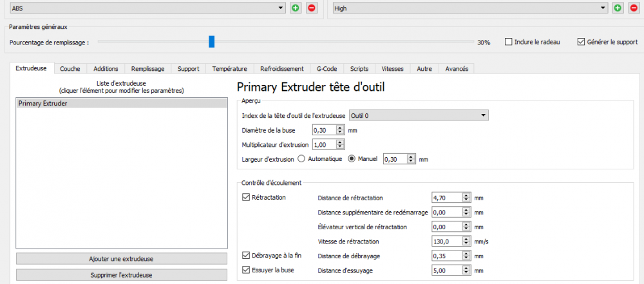Increase nozzle diameter with the up arrow

pos(339,128)
